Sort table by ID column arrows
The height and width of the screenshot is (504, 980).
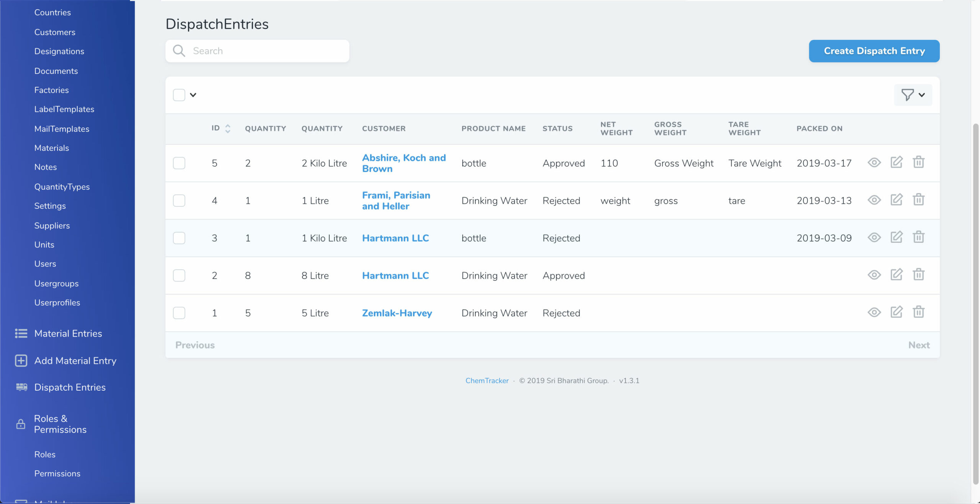228,129
